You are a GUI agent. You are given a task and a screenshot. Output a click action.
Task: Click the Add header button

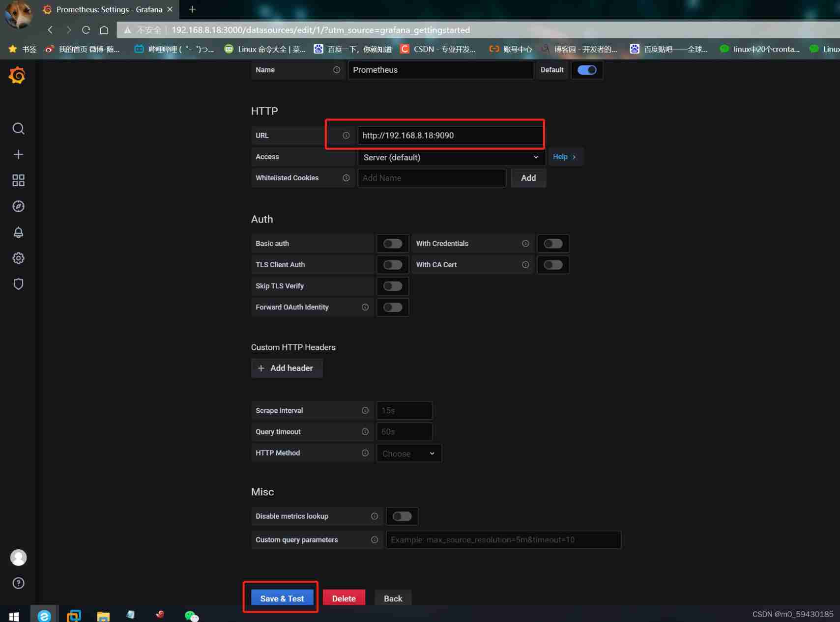(x=287, y=368)
